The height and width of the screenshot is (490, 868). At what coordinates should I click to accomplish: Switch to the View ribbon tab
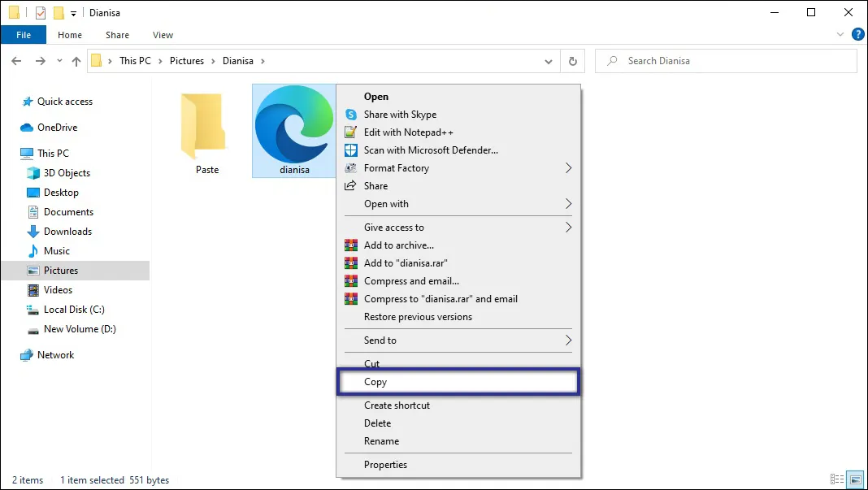162,35
